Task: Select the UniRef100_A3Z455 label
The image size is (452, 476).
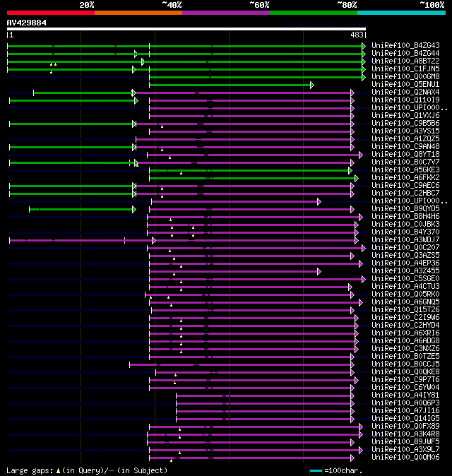Action: pos(405,270)
